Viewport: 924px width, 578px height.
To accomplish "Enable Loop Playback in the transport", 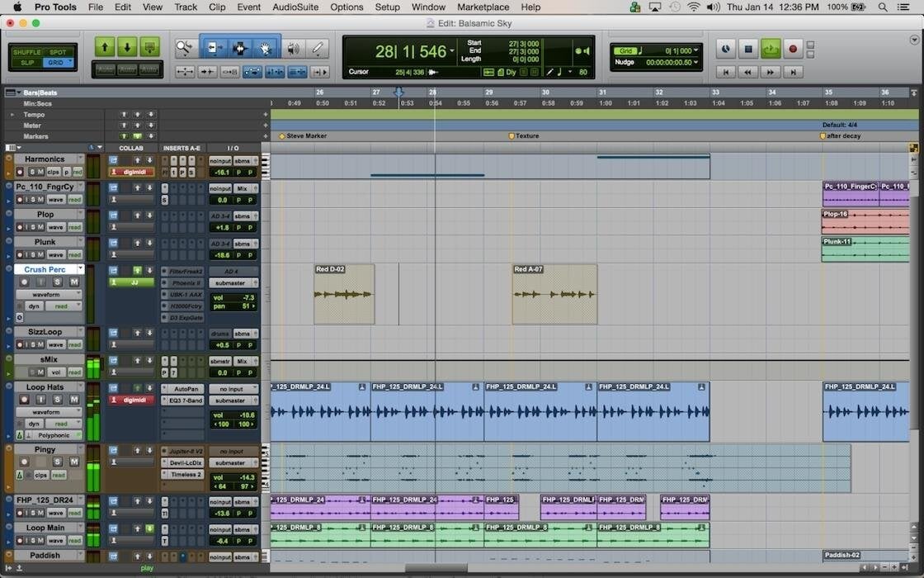I will coord(770,49).
